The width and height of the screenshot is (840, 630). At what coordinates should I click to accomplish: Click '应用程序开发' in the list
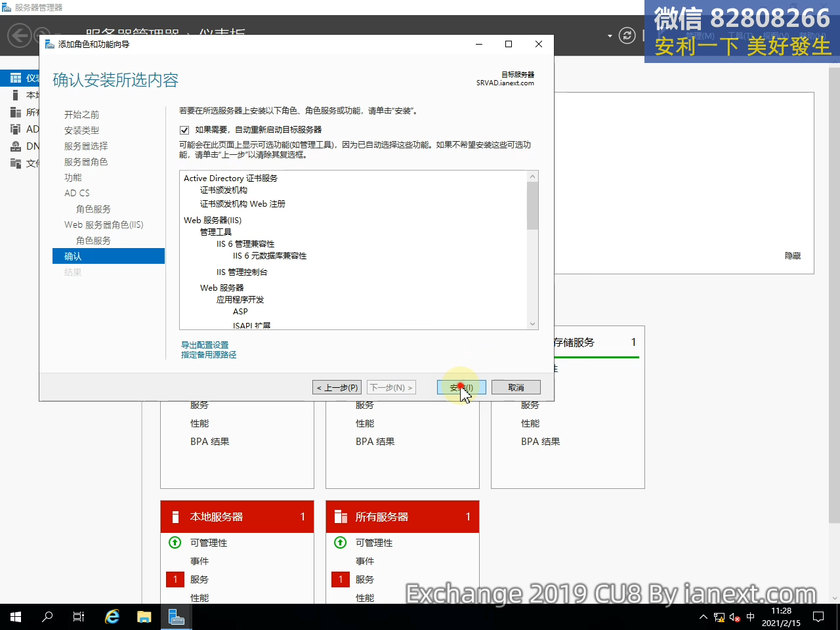point(240,300)
